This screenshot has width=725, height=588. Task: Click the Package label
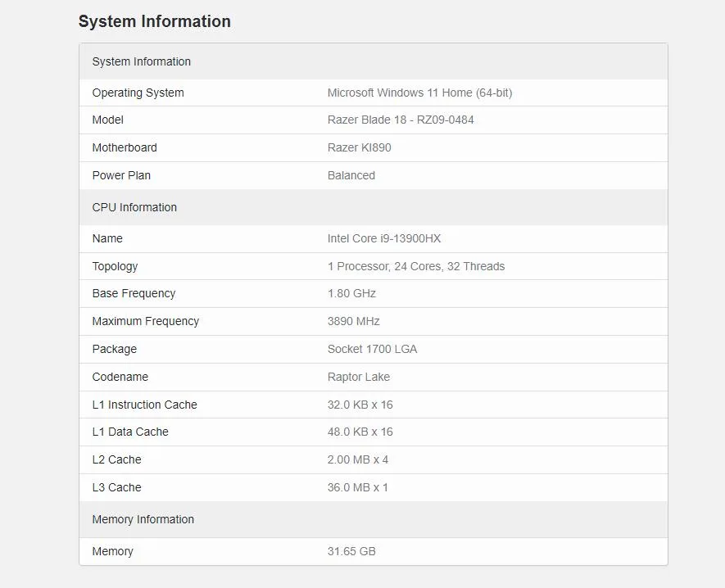tap(114, 349)
